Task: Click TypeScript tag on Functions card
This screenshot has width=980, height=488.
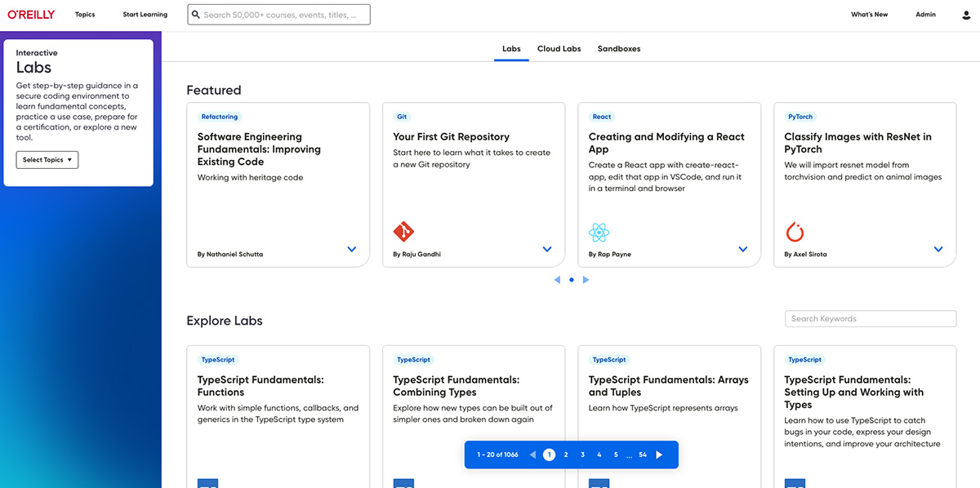Action: [218, 360]
